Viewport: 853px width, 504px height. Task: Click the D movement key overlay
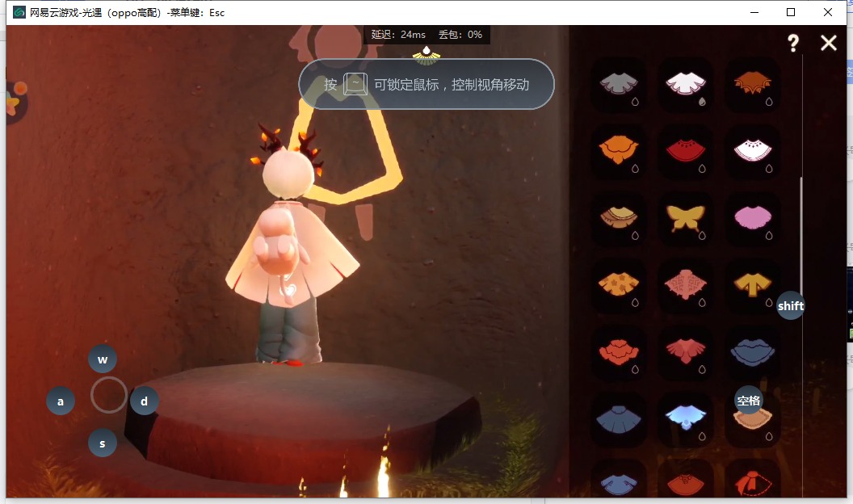(x=144, y=401)
